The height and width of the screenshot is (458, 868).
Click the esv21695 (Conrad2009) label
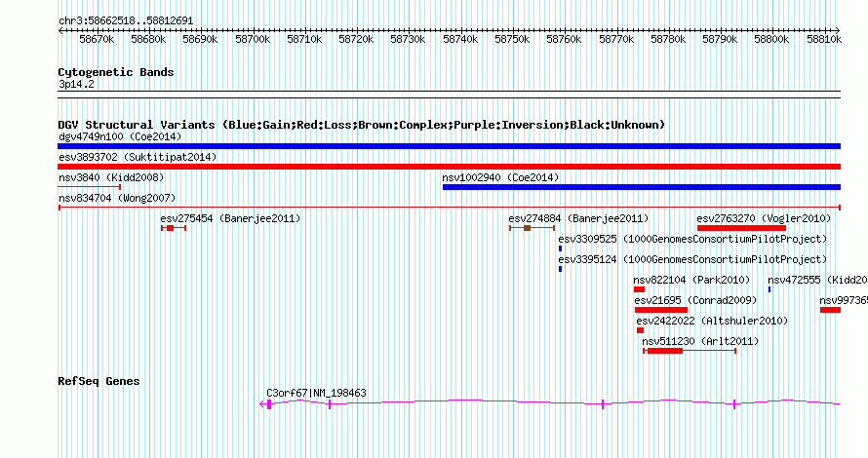(x=695, y=300)
